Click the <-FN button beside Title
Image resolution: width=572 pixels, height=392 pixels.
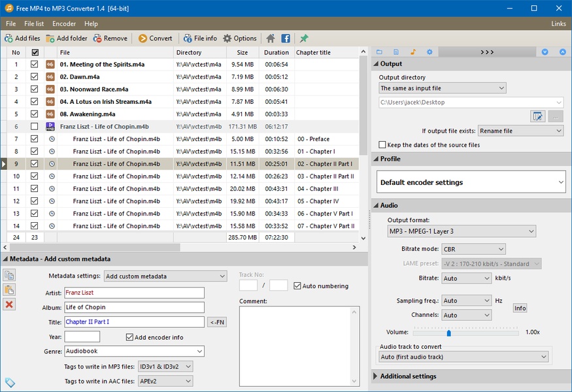217,322
